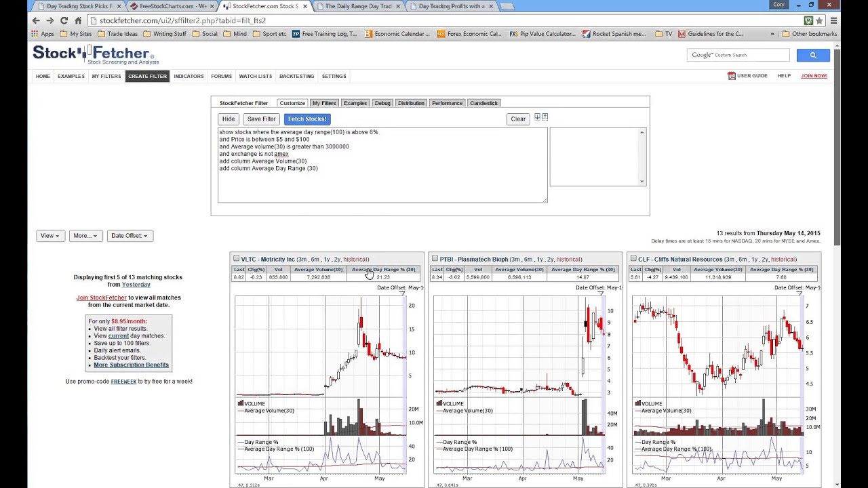Open INDICATORS in navigation bar

coord(189,76)
